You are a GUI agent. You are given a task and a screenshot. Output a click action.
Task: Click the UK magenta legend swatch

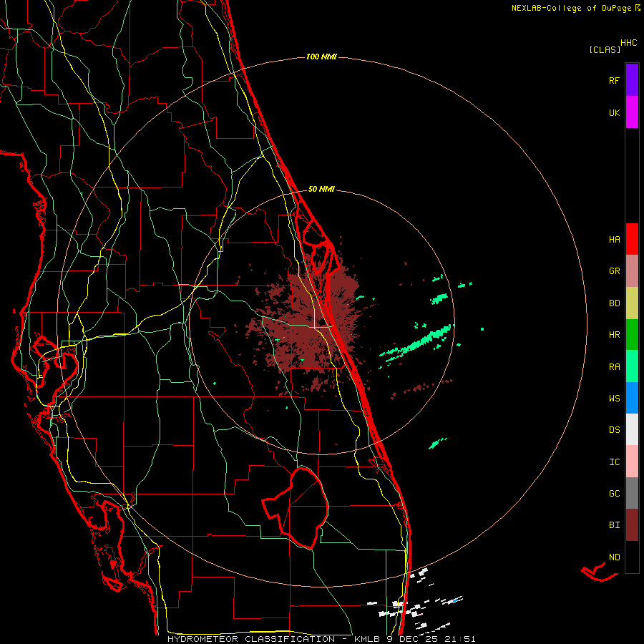pos(632,112)
